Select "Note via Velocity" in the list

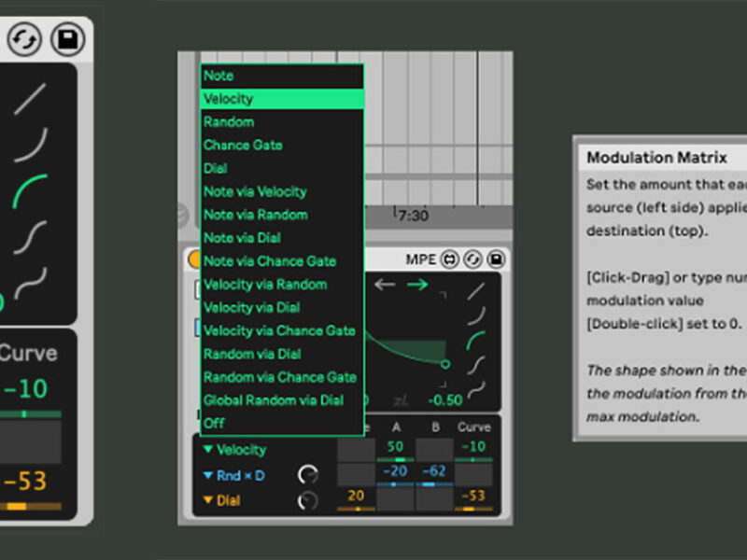[255, 191]
